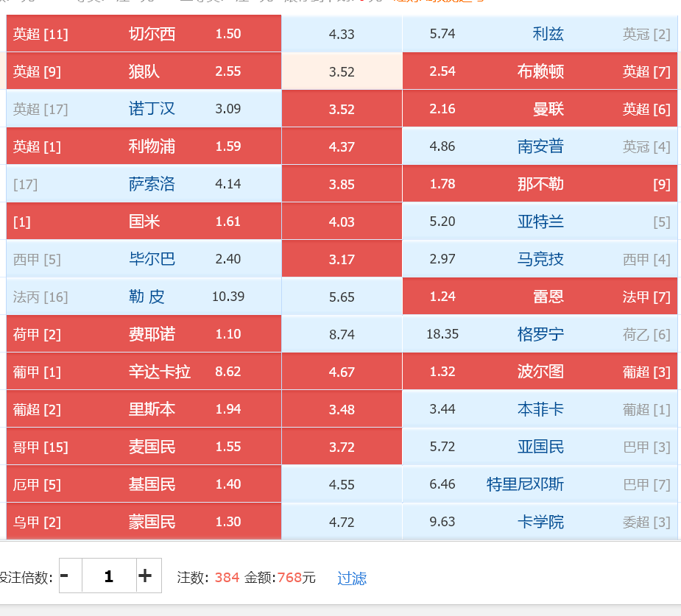
Task: Select draw odds 5.65 in 勒皮 row
Action: click(342, 297)
